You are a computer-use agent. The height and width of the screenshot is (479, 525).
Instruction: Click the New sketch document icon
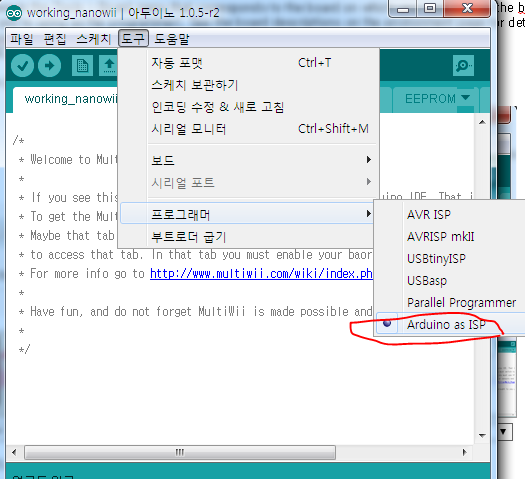click(x=82, y=66)
